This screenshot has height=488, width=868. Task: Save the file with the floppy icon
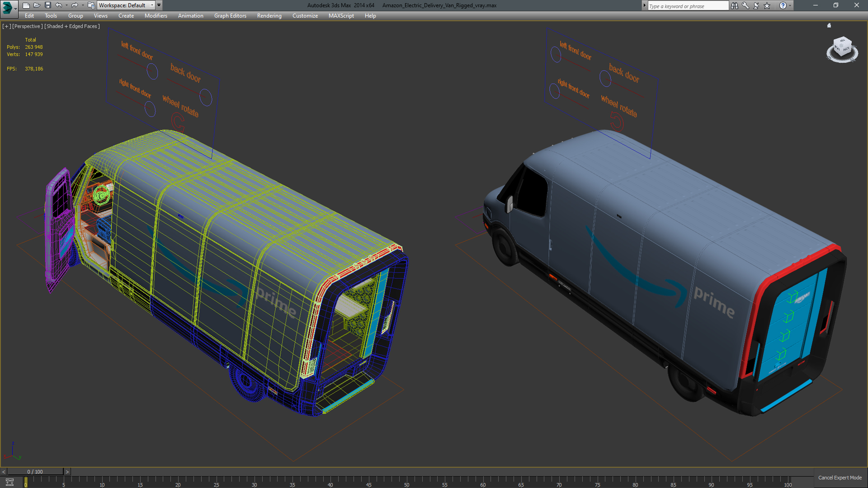click(48, 5)
